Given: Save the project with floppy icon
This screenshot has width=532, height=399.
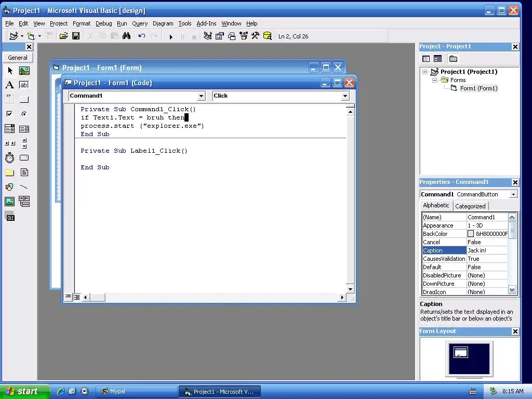Looking at the screenshot, I should (x=76, y=36).
